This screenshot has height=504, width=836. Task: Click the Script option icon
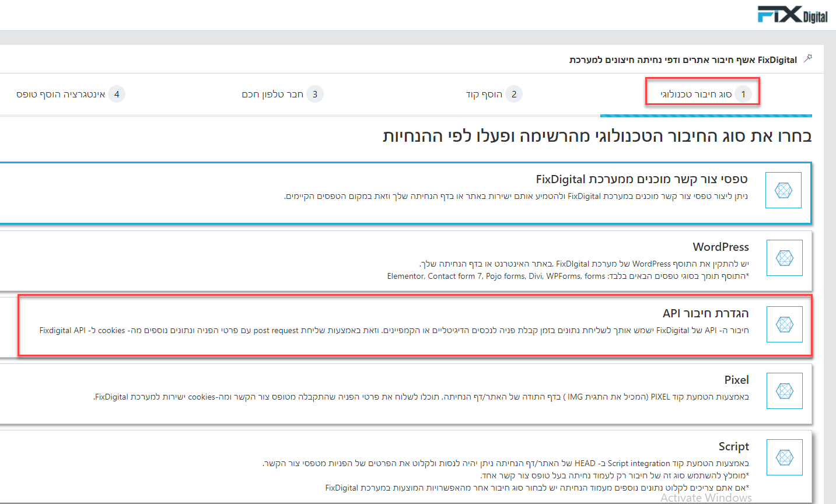[785, 457]
